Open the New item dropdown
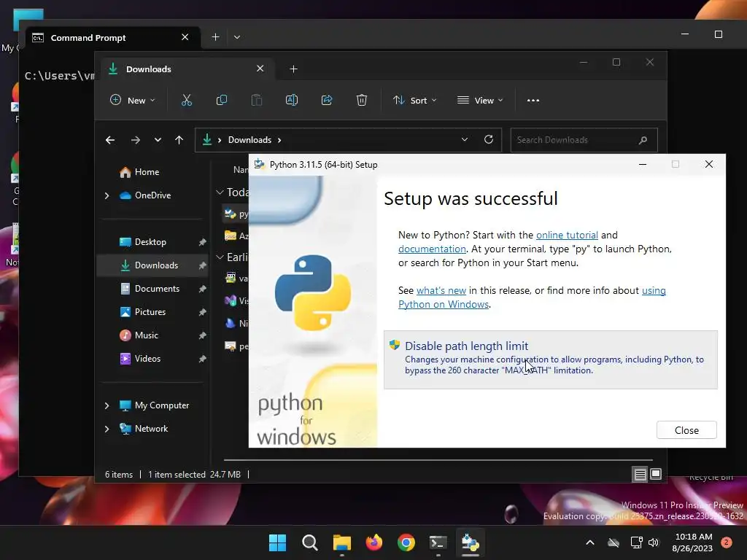747x560 pixels. [x=133, y=101]
